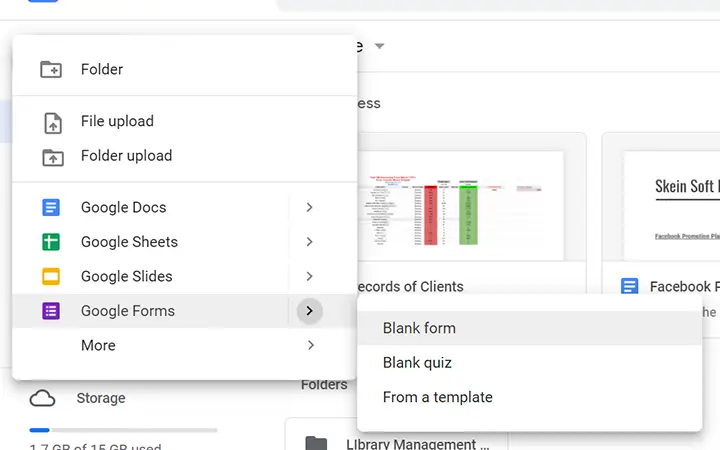Expand the Google Docs submenu arrow
This screenshot has height=450, width=720.
[309, 208]
